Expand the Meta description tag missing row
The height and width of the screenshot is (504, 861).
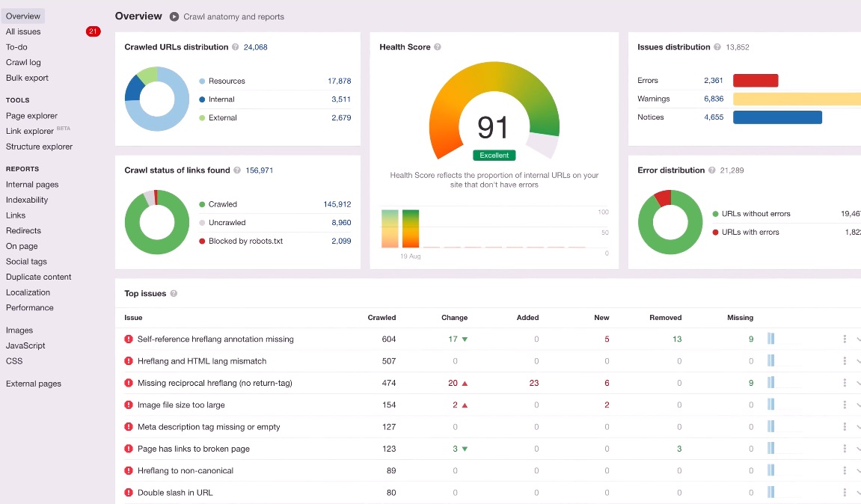(x=858, y=427)
